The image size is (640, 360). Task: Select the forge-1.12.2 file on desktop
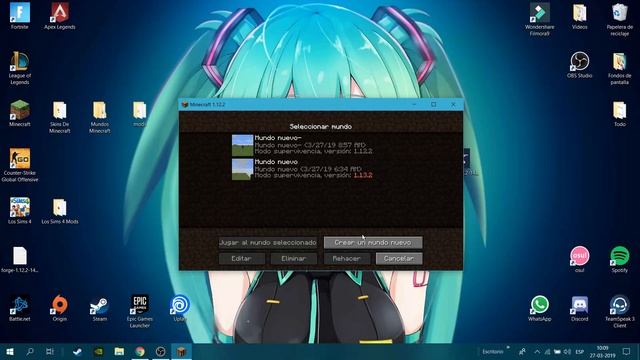20,260
